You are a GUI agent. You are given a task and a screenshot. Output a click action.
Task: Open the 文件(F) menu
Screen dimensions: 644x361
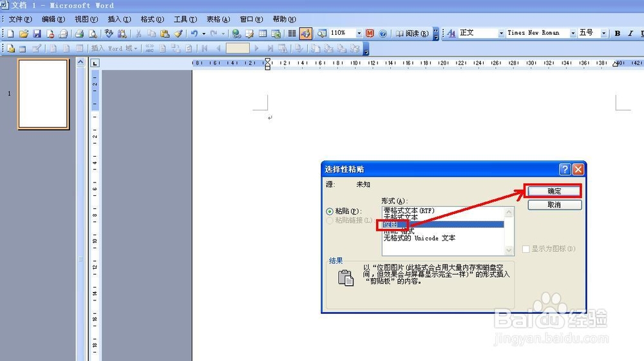pos(21,19)
